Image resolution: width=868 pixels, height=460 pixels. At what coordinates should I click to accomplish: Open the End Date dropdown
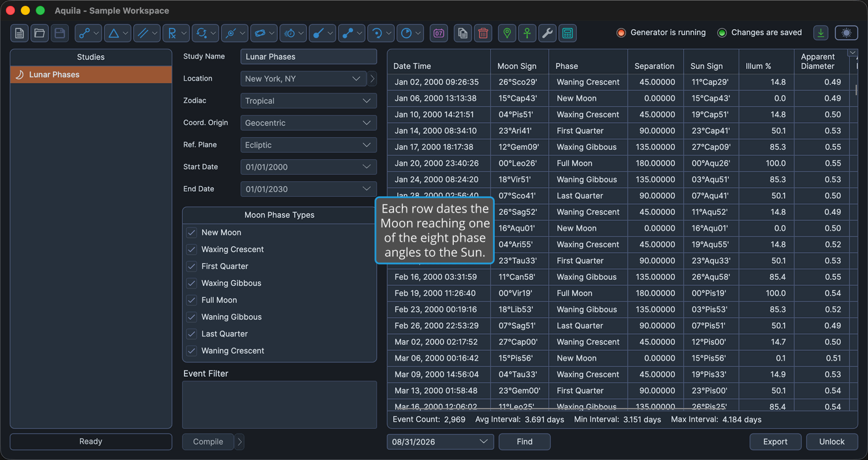pos(309,189)
